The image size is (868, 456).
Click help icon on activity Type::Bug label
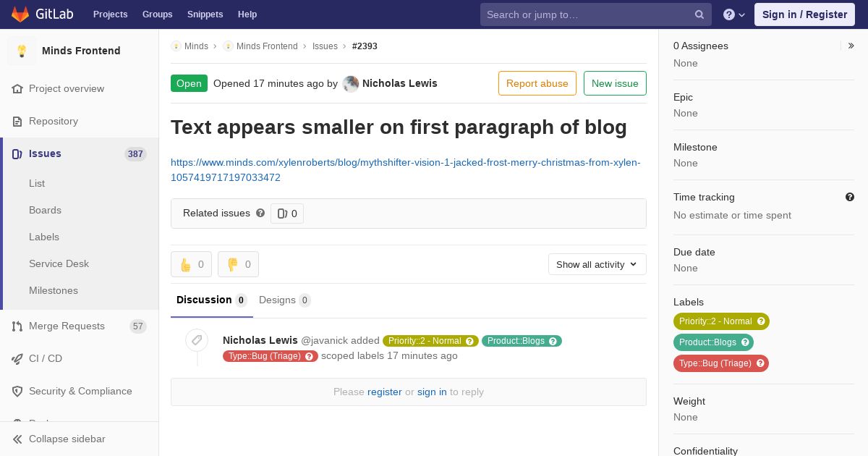click(x=310, y=356)
